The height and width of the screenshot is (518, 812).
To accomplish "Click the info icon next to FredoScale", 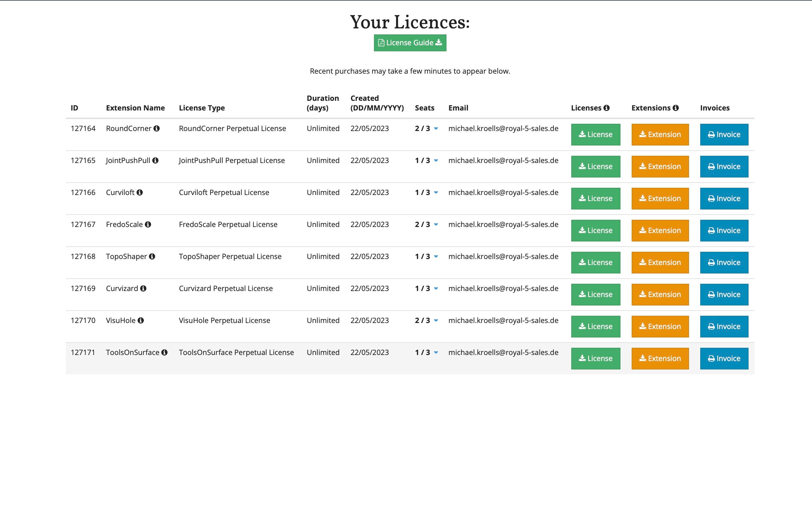I will pos(148,225).
